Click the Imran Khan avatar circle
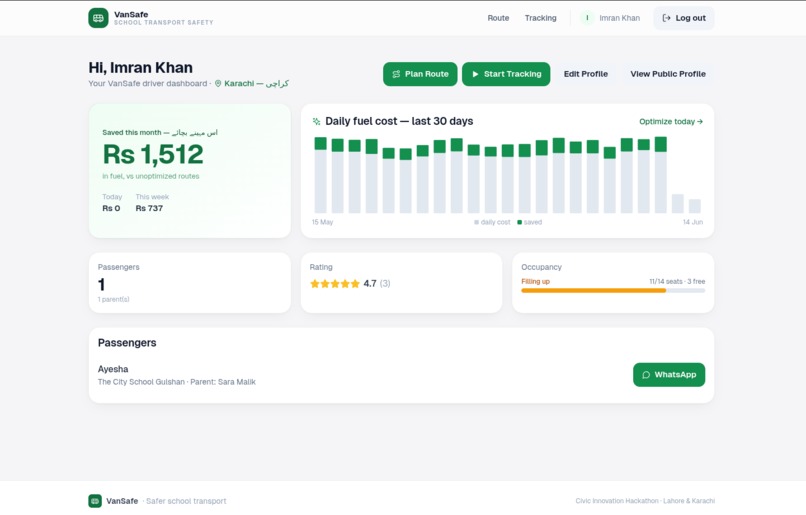 click(x=587, y=18)
